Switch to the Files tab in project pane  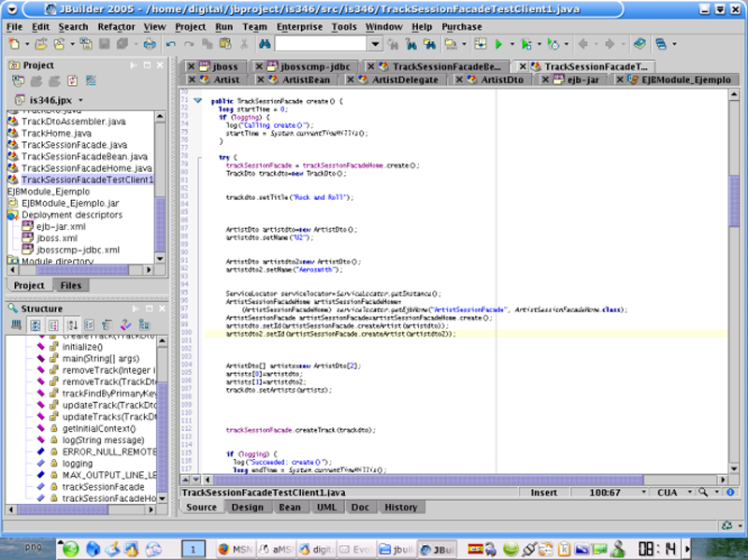pos(70,285)
